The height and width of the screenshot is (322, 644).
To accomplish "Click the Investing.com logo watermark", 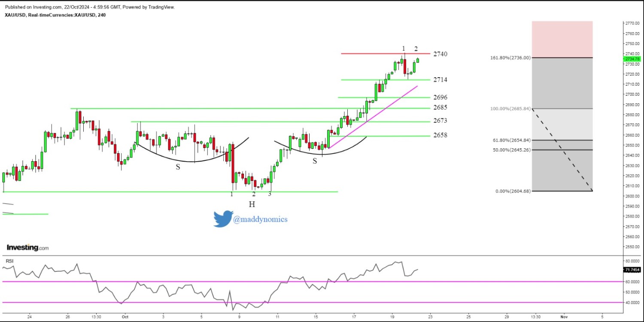I will (x=27, y=248).
